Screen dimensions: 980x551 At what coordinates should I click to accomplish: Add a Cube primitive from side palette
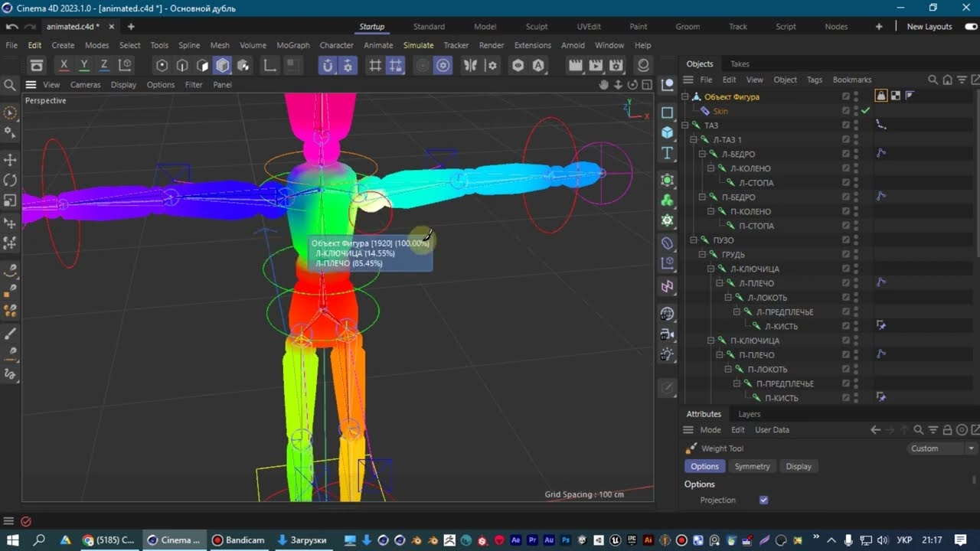(667, 132)
